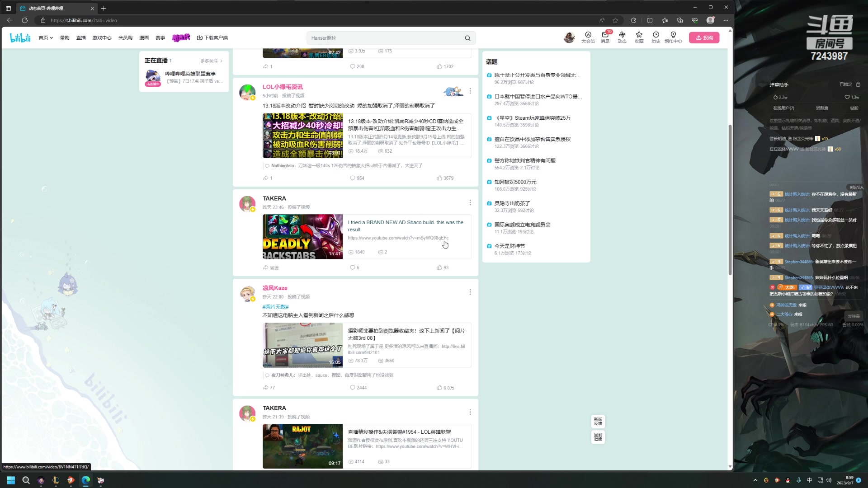Click the #阅片无数# hashtag

tap(275, 307)
